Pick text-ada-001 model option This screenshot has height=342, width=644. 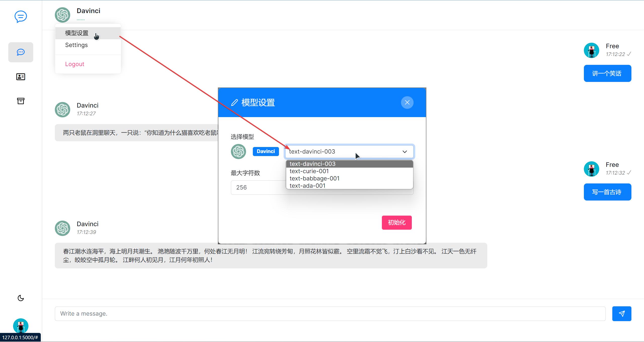click(307, 186)
